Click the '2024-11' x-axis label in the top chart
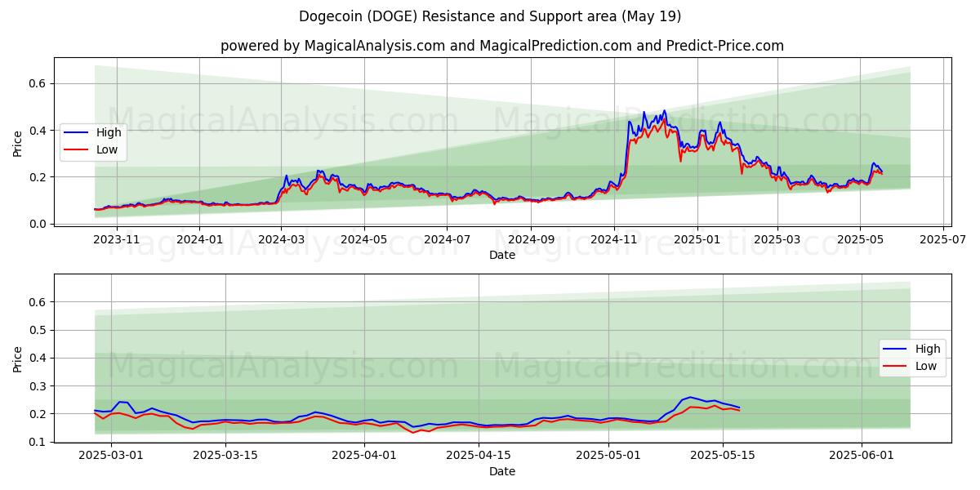This screenshot has height=490, width=980. [x=614, y=239]
